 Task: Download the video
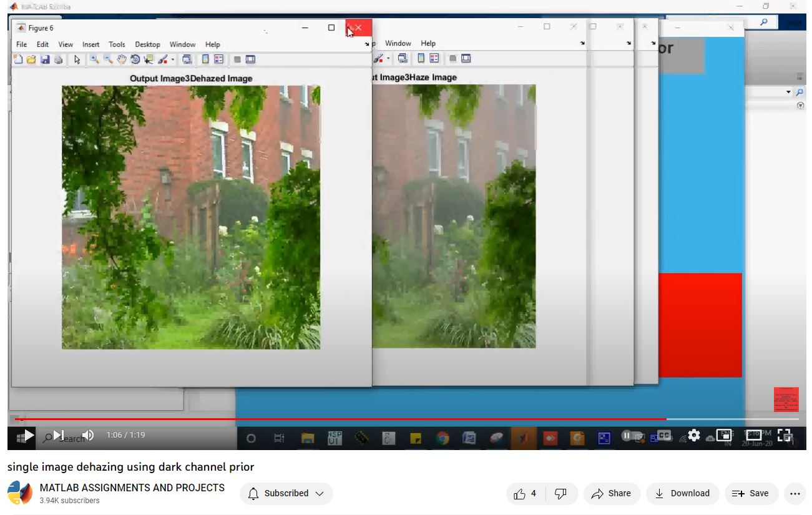pos(682,493)
